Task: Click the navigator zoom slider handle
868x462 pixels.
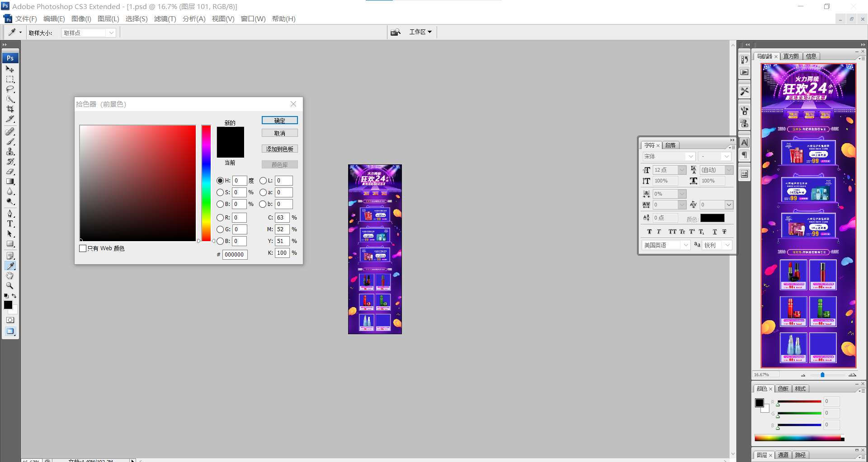Action: click(x=822, y=375)
